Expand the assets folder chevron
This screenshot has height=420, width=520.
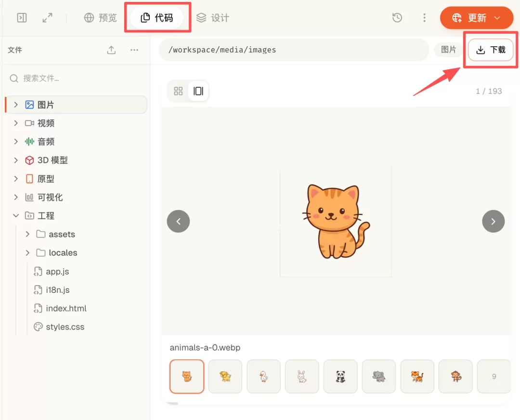tap(27, 234)
